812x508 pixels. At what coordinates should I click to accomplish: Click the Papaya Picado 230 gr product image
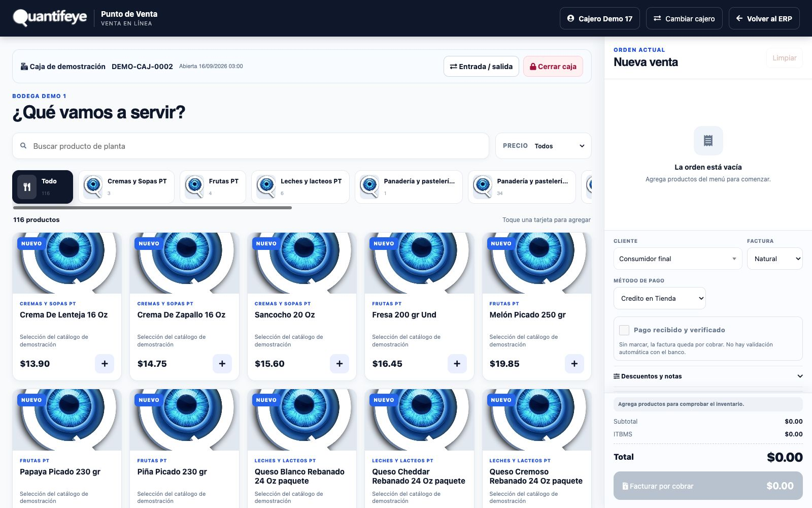tap(67, 420)
